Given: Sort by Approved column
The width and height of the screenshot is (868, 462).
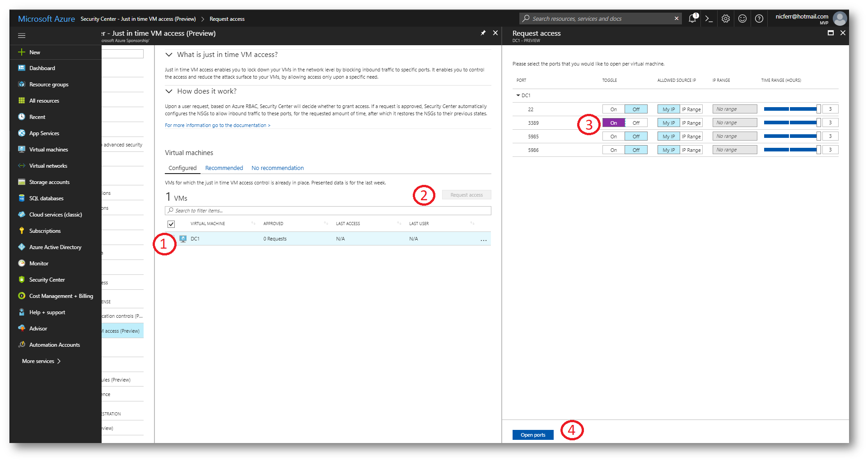Looking at the screenshot, I should point(273,224).
